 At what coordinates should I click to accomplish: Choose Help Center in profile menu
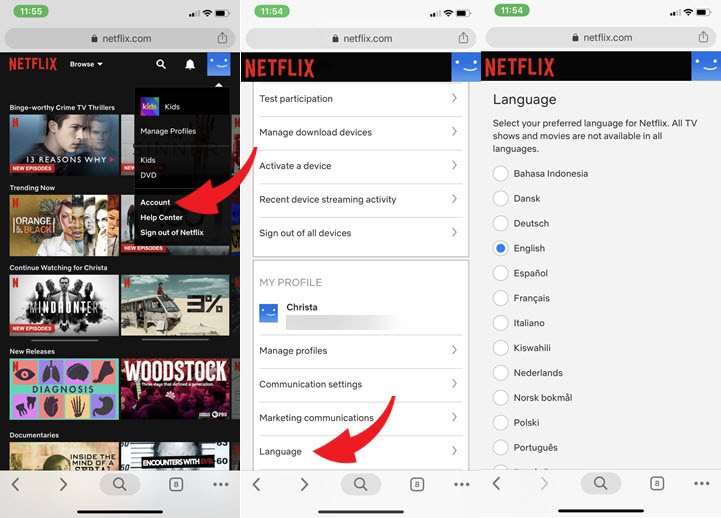[x=161, y=217]
